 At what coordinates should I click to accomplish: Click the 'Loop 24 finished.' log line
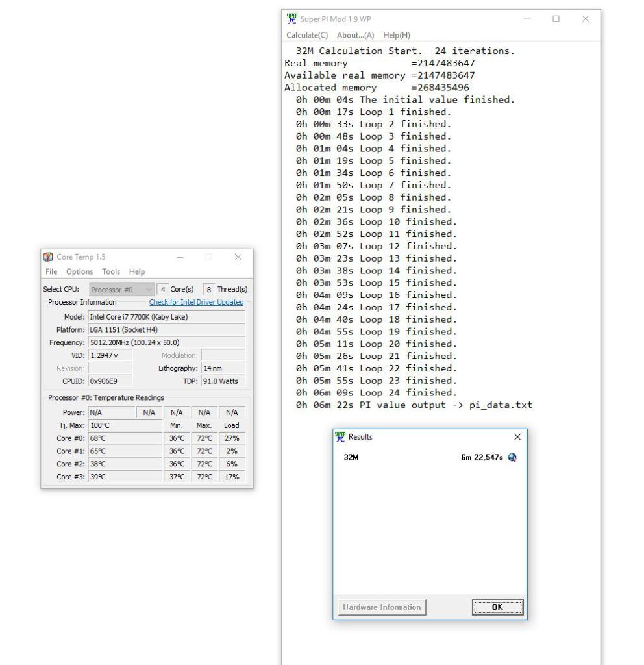[x=376, y=393]
